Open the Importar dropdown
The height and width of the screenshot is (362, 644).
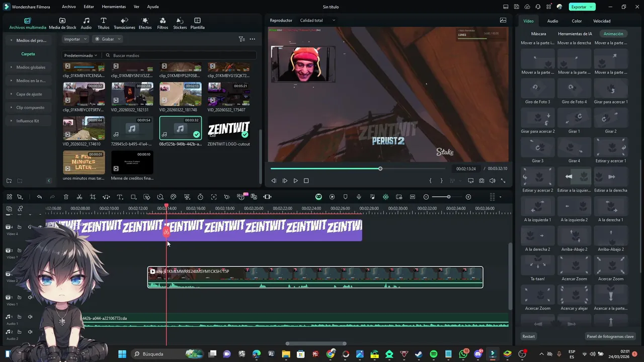75,39
